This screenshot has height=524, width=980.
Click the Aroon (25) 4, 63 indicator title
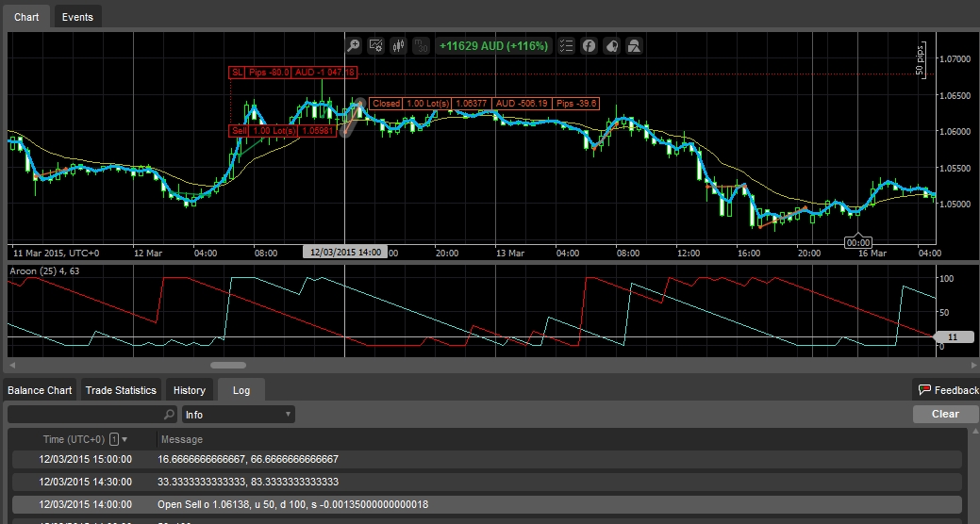point(44,271)
